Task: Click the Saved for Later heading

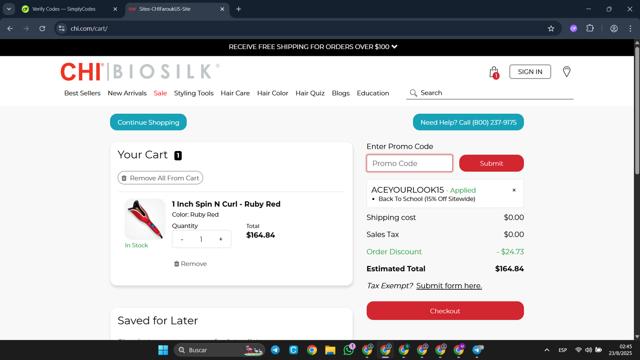Action: (158, 321)
